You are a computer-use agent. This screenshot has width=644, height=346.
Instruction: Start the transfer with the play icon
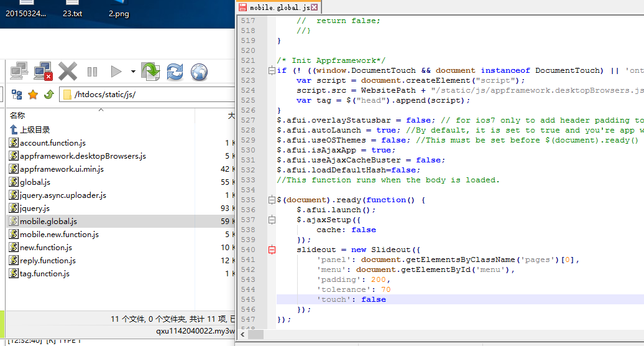tap(116, 72)
